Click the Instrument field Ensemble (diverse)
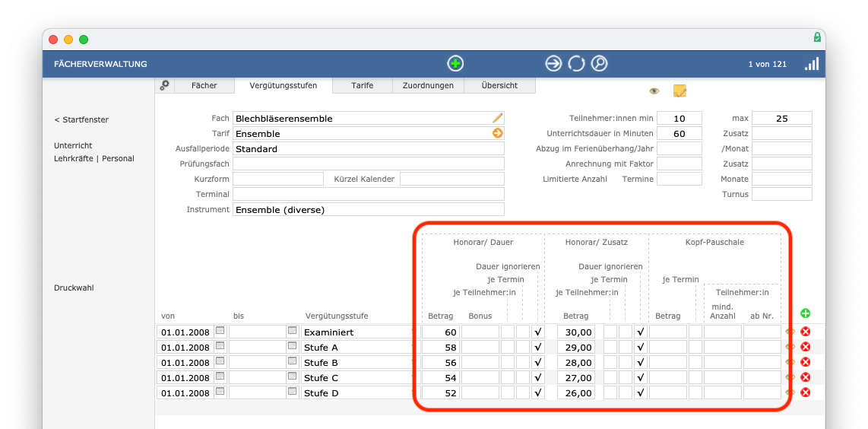The image size is (868, 429). coord(369,209)
